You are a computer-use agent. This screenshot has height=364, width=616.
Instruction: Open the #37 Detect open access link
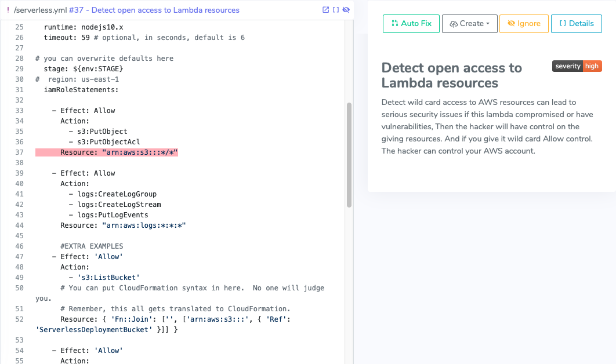154,10
